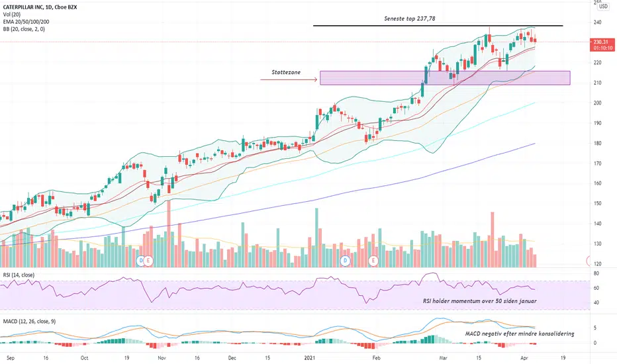The image size is (617, 364).
Task: Click the Nov label on time axis
Action: 162,358
